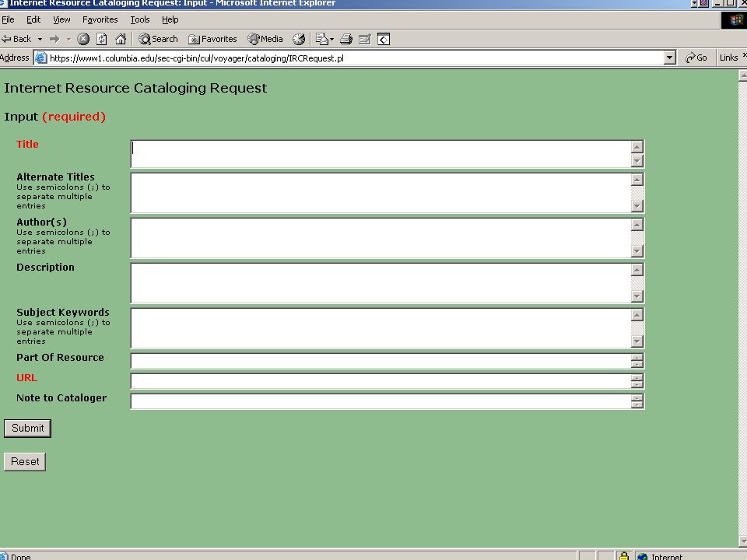This screenshot has width=747, height=560.
Task: Open the Back history dropdown arrow
Action: (40, 39)
